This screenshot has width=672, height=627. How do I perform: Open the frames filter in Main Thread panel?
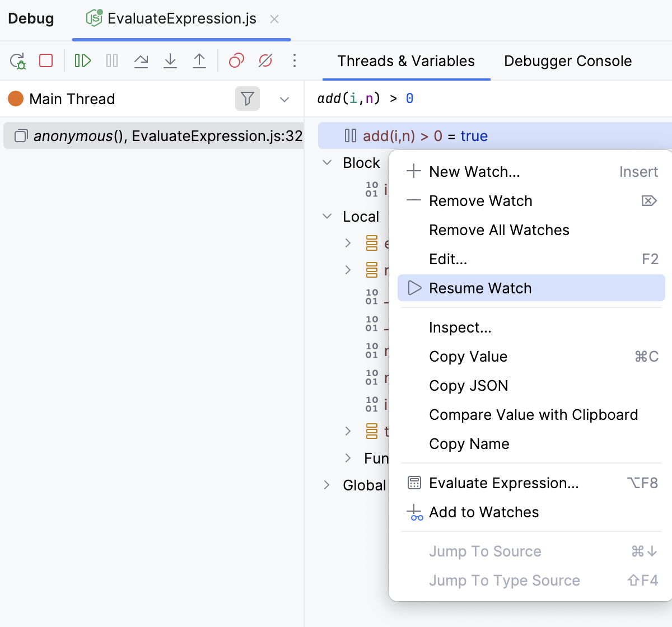[247, 99]
